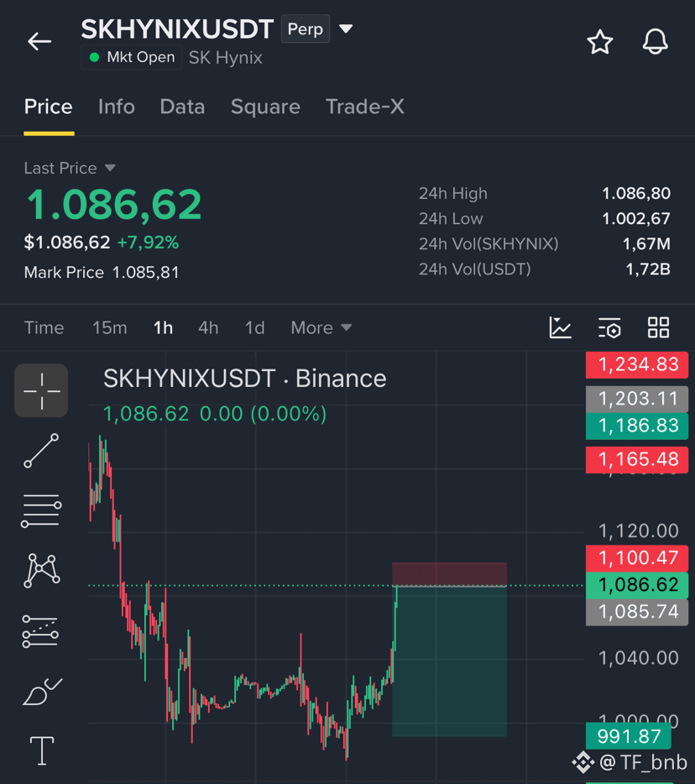Tap the green 991.87 target label
This screenshot has height=784, width=695.
(x=629, y=736)
